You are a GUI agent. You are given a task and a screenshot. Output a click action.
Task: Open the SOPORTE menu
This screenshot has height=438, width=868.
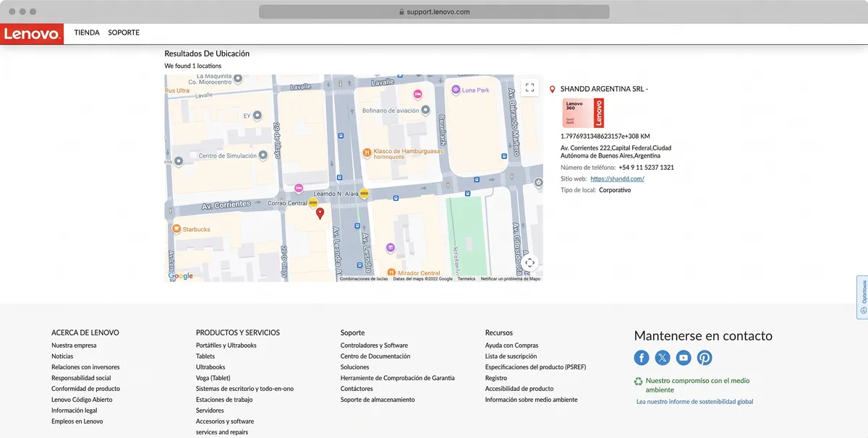click(x=124, y=33)
